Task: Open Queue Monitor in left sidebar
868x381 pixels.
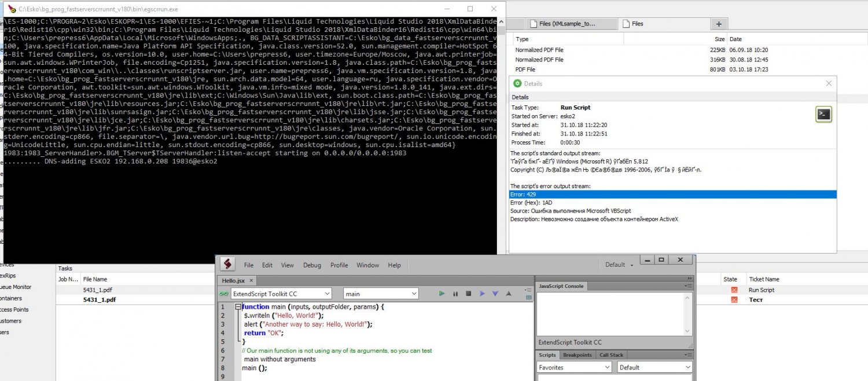Action: 16,287
